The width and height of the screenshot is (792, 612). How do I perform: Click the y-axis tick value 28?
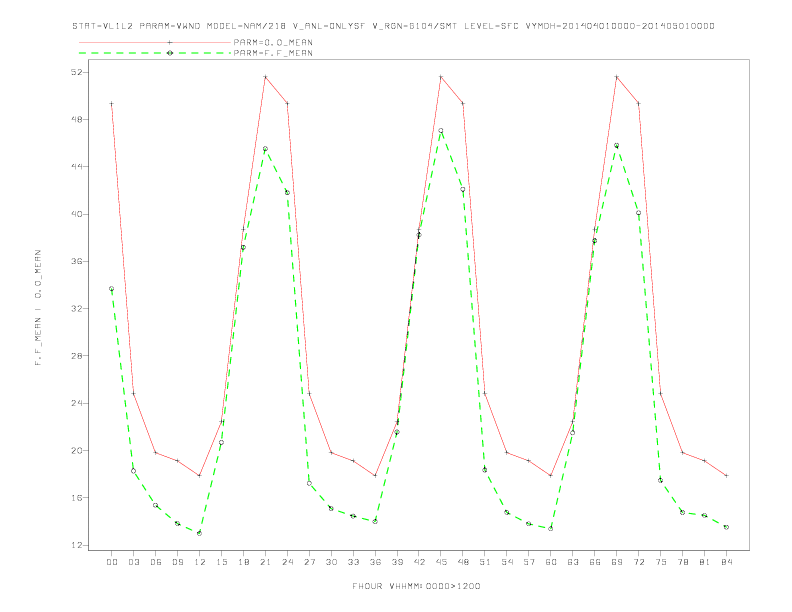[76, 355]
